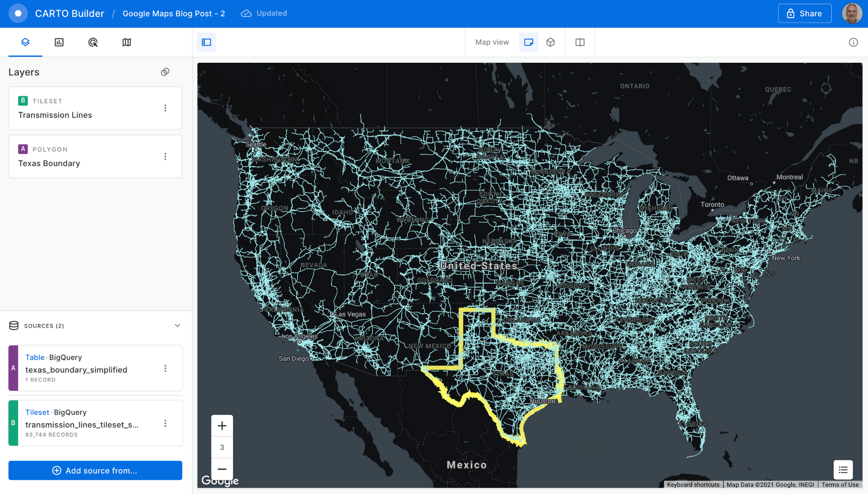
Task: Select the Interactions panel icon
Action: [93, 42]
